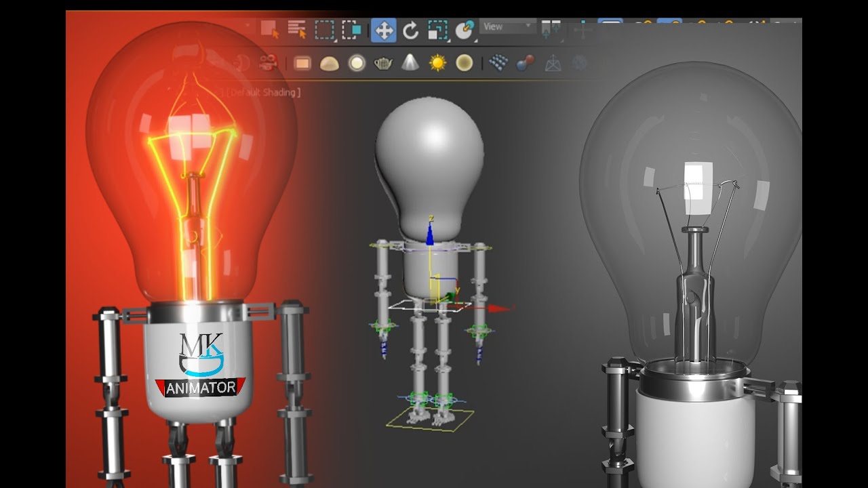
Task: Choose the Rectangular Selection Region tool
Action: click(x=325, y=30)
